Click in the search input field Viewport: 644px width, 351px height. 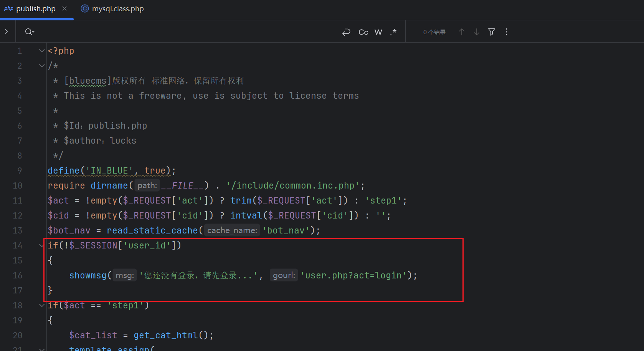click(186, 32)
